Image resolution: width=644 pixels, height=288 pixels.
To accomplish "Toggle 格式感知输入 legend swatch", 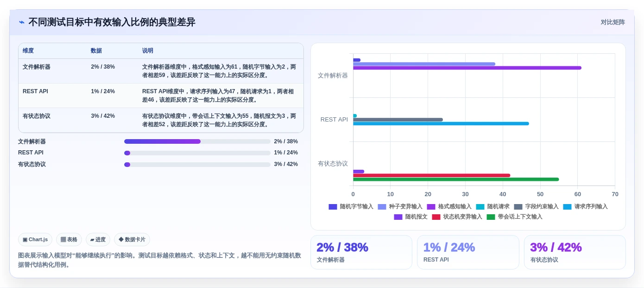I will coord(431,207).
